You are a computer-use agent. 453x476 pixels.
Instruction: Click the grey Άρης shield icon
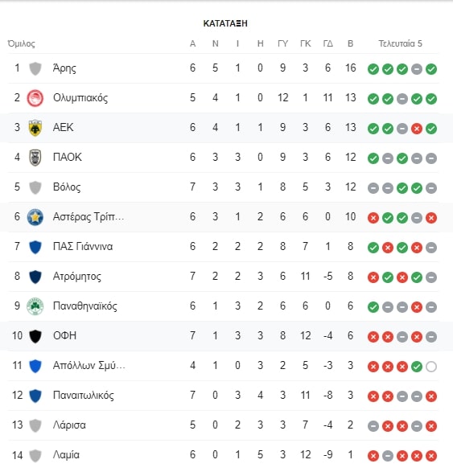tap(35, 68)
